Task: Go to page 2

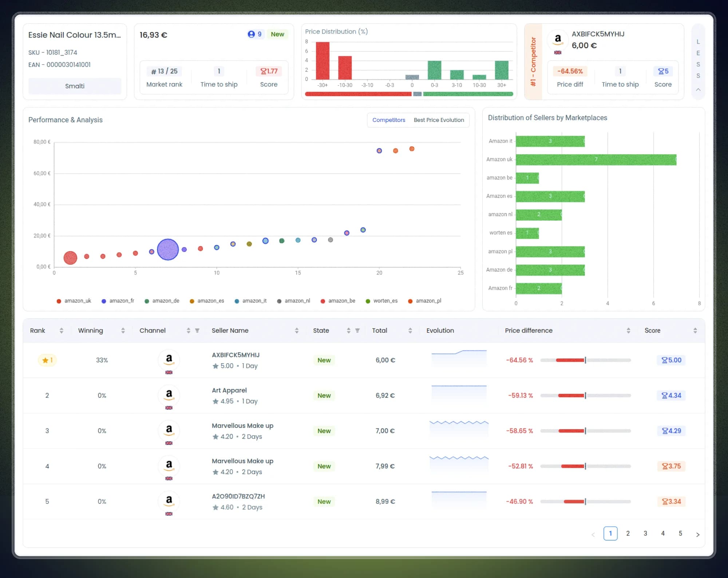Action: coord(628,534)
